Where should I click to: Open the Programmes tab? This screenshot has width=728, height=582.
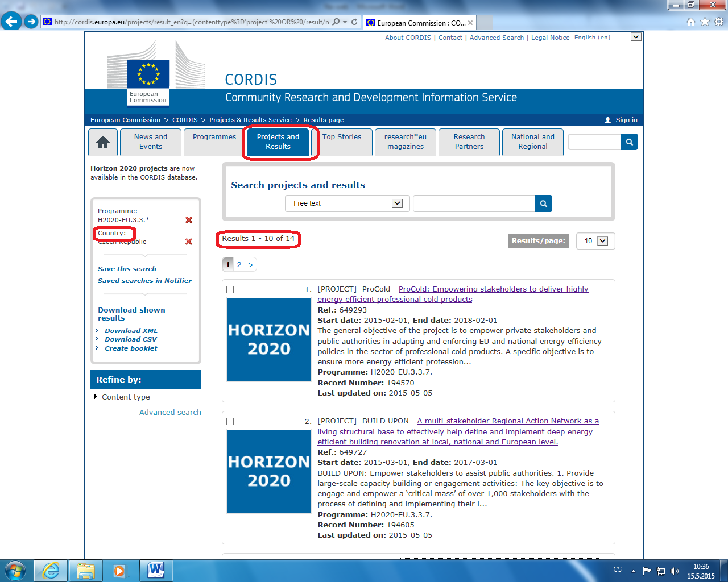[214, 142]
